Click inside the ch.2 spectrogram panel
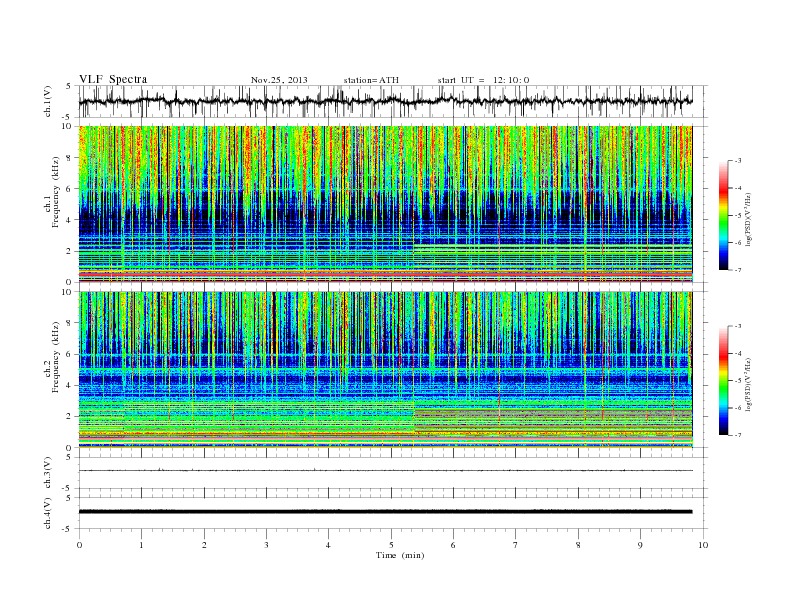This screenshot has height=612, width=792. point(385,370)
